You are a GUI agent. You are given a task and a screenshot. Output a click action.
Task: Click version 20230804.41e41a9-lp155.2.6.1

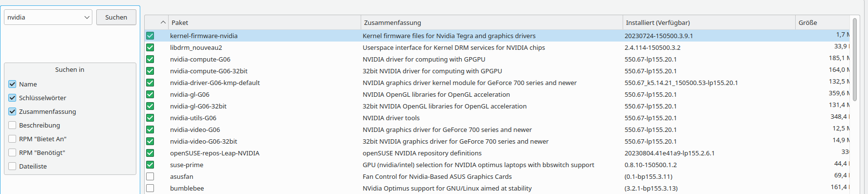pos(670,153)
